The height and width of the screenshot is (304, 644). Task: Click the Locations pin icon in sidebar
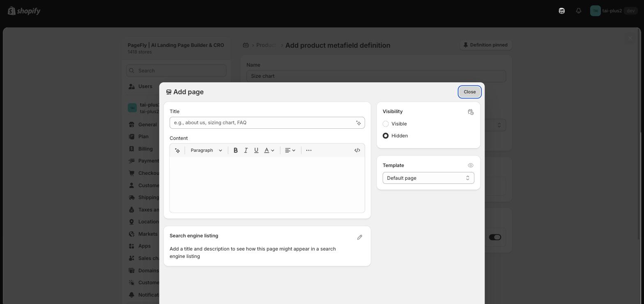click(131, 222)
